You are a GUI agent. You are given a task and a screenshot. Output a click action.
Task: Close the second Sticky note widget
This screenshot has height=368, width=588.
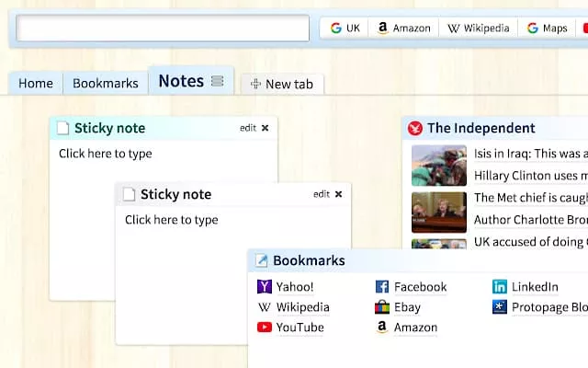(338, 194)
